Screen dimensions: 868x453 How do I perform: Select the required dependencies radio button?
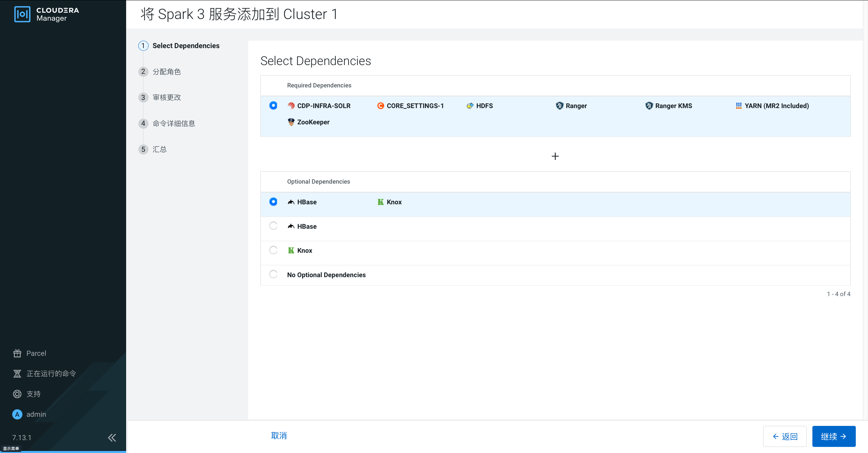[273, 106]
